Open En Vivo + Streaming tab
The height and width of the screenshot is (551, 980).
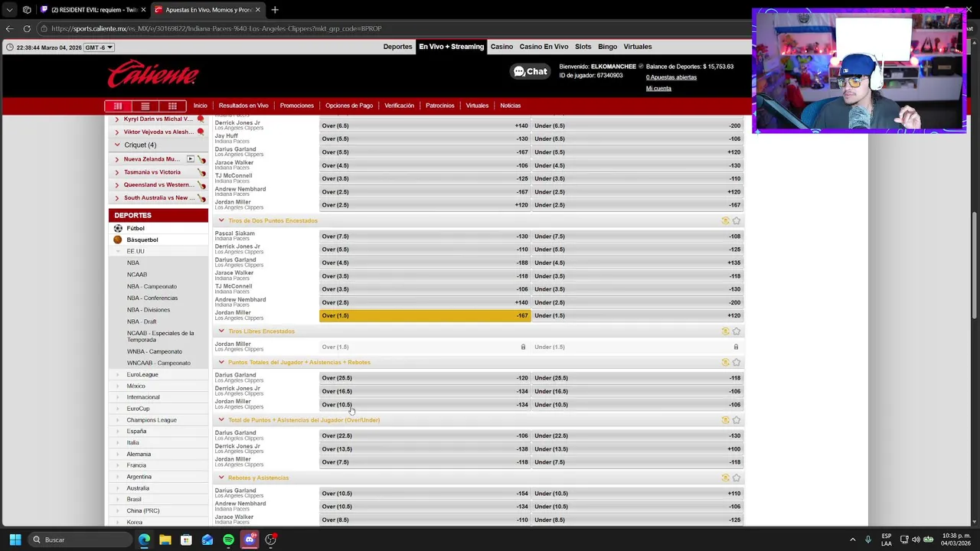451,47
